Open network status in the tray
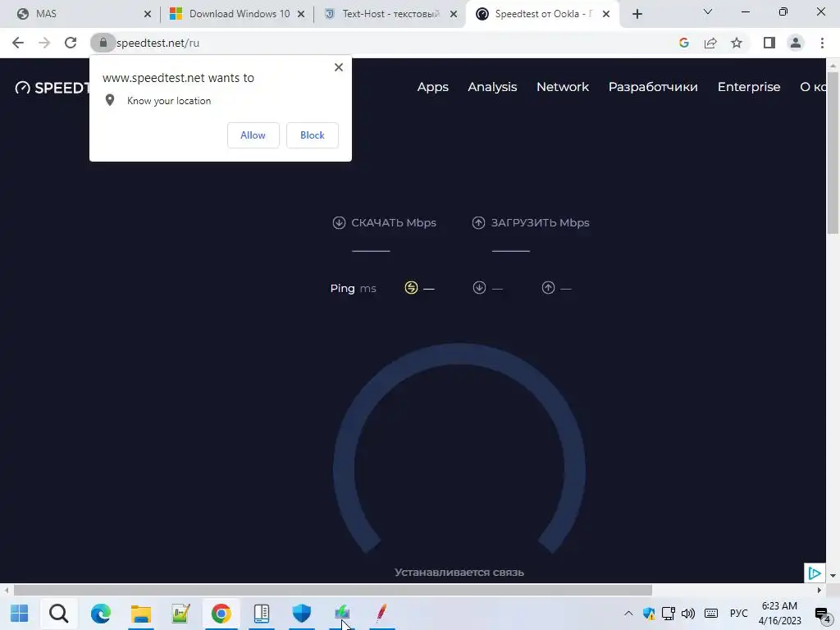Image resolution: width=840 pixels, height=630 pixels. 668,613
